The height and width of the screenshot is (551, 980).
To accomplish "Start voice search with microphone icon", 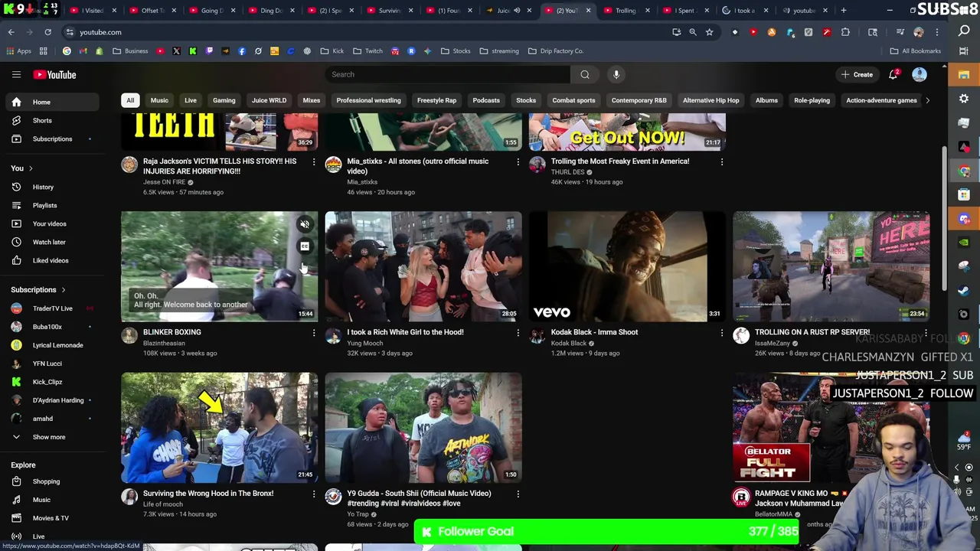I will coord(616,74).
